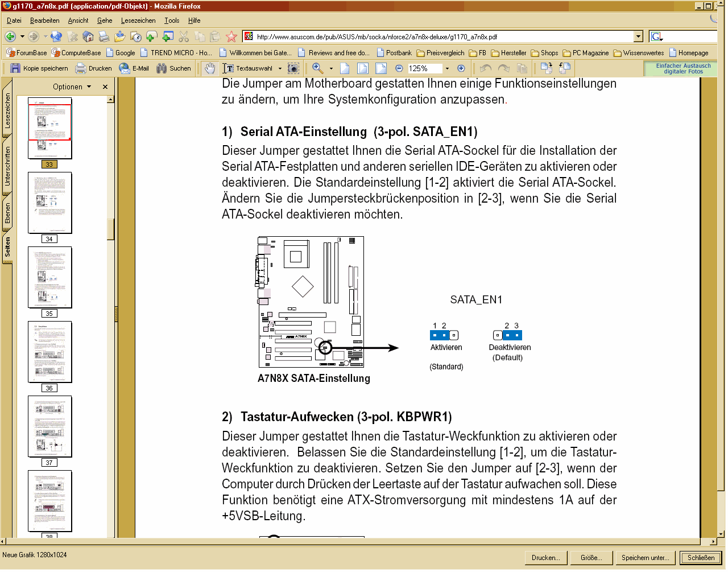The width and height of the screenshot is (728, 572).
Task: Open the Optionen dropdown in pages panel
Action: (72, 87)
